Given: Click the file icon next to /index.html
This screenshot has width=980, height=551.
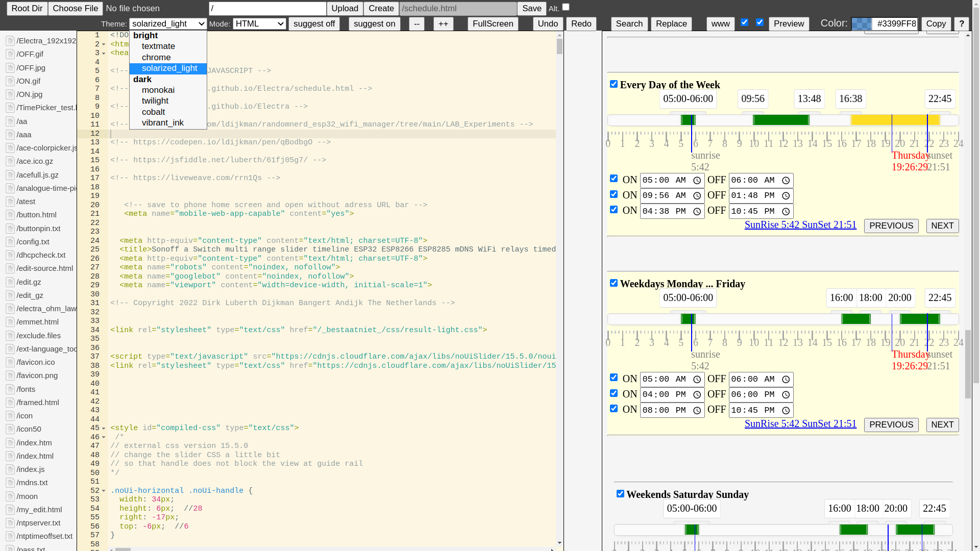Looking at the screenshot, I should [x=10, y=456].
